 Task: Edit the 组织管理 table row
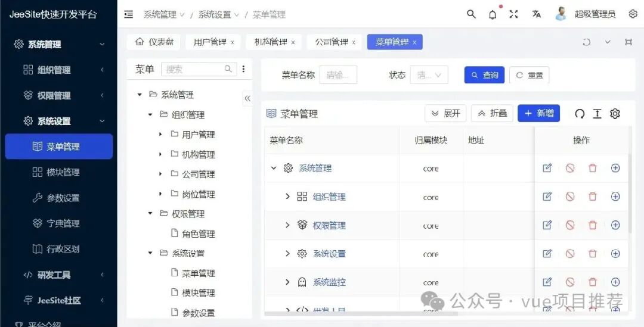pos(547,197)
